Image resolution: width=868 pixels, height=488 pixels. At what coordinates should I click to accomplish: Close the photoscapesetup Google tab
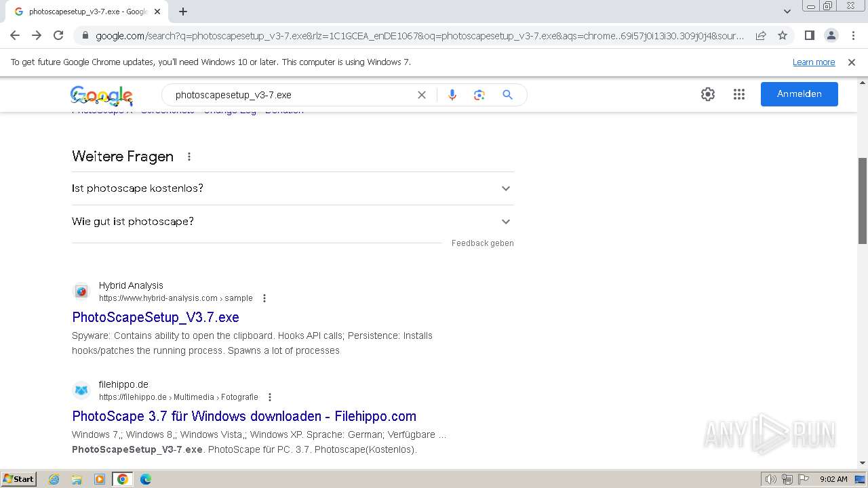coord(157,12)
